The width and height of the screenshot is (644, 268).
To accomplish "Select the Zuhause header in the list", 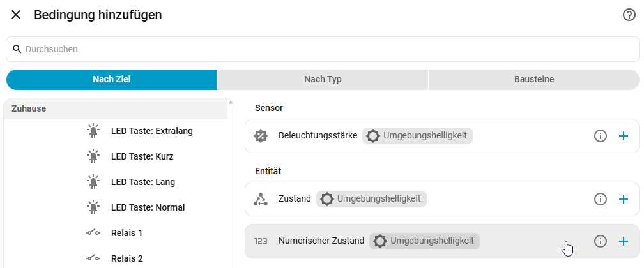I will pyautogui.click(x=116, y=108).
